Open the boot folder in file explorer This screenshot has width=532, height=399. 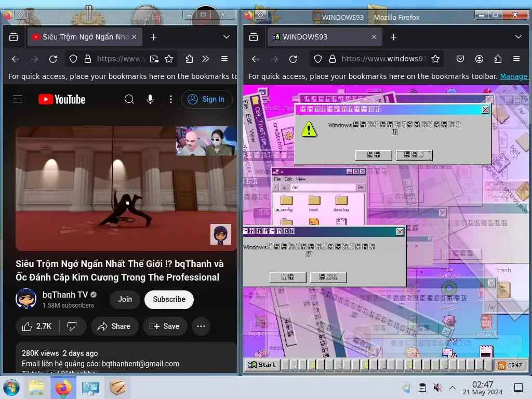[314, 203]
